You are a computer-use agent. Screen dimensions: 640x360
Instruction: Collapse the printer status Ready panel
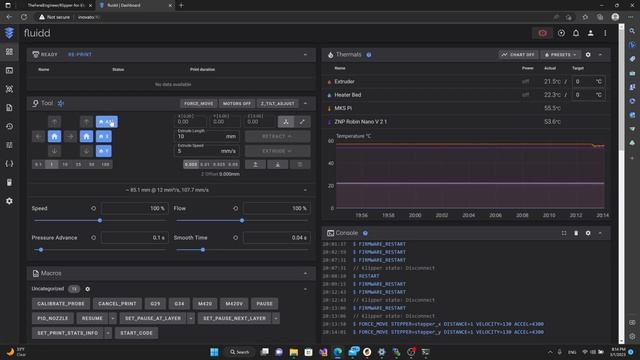305,54
